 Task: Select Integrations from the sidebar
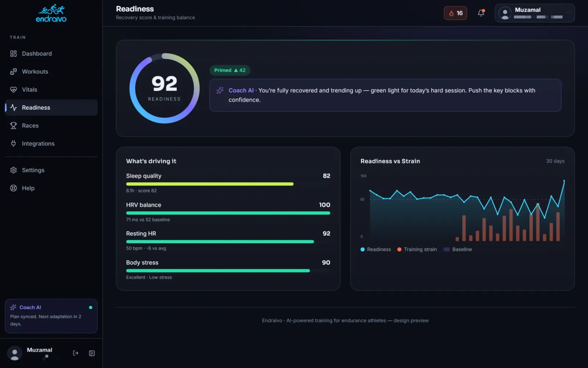click(51, 144)
